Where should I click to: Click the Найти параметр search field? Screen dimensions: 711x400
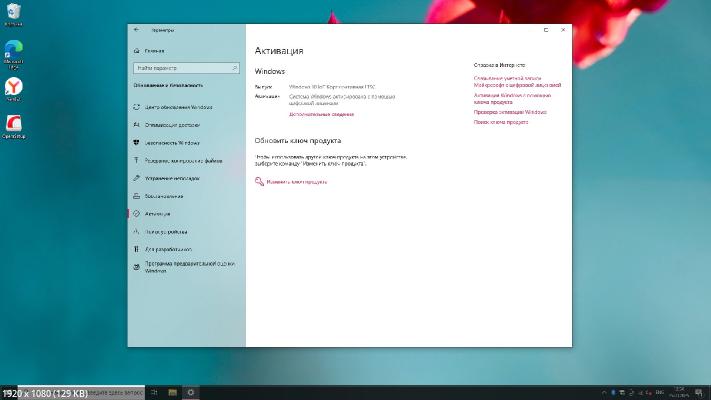(x=186, y=68)
